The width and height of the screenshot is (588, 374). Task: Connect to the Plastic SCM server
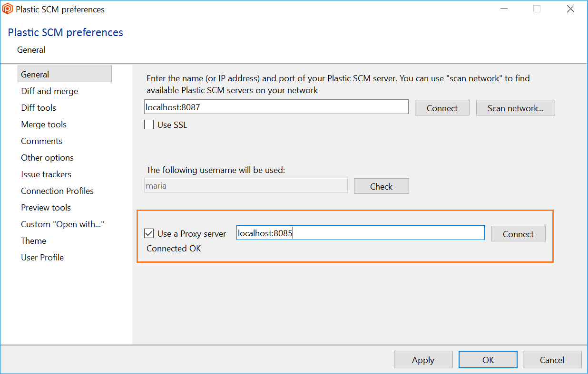[x=442, y=108]
